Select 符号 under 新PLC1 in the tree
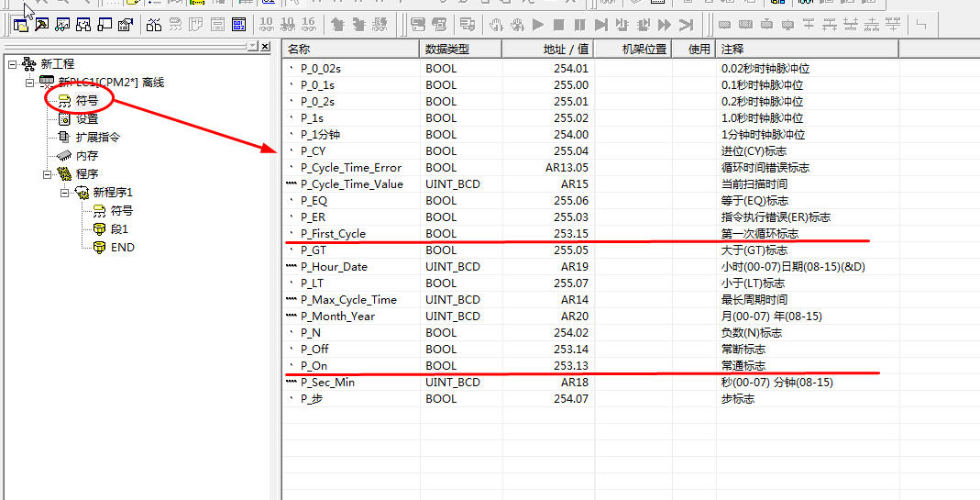Image resolution: width=980 pixels, height=500 pixels. (x=86, y=101)
